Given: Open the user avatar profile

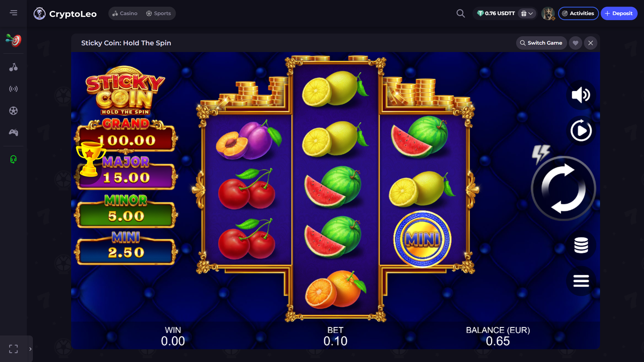Looking at the screenshot, I should (x=548, y=13).
